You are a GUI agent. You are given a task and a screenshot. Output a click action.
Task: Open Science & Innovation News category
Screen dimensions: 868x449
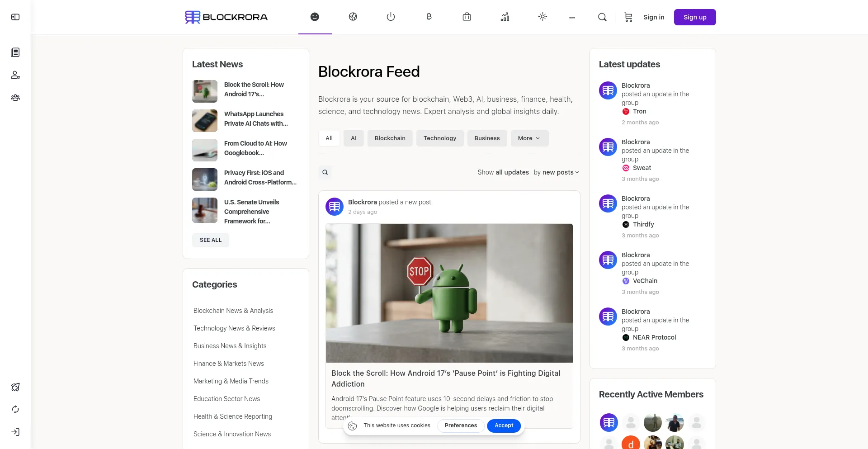click(232, 434)
